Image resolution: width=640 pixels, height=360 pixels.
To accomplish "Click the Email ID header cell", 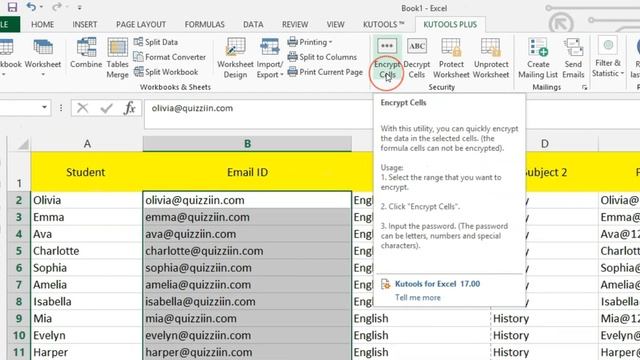I will point(247,172).
